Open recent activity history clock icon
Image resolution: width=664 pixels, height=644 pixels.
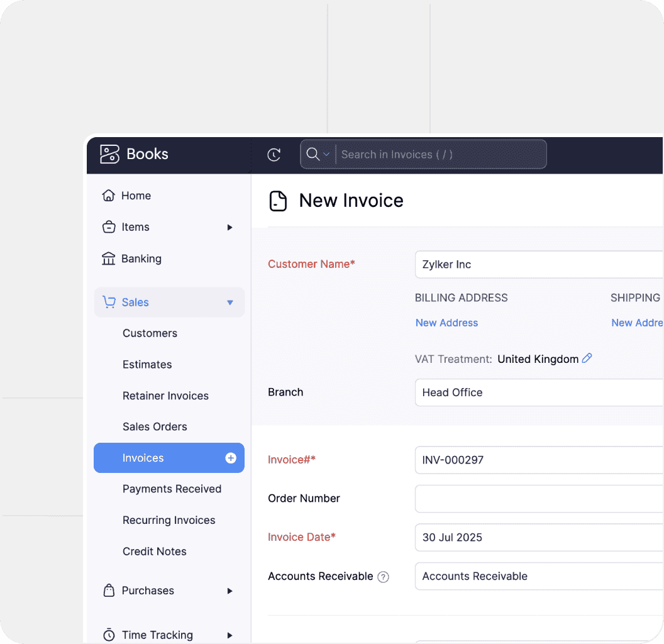click(x=274, y=155)
